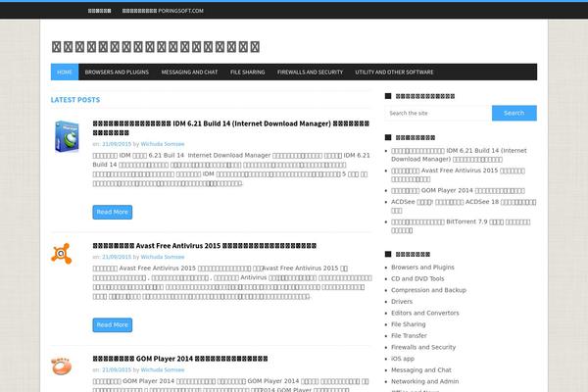
Task: Open sidebar recent post BitTorrent 7.9
Action: coord(461,225)
